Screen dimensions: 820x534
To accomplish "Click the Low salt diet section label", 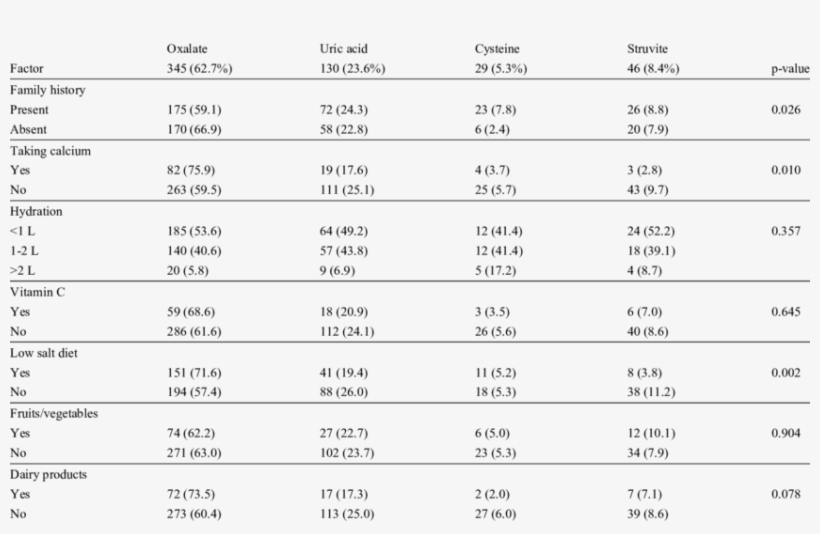I will click(x=43, y=353).
